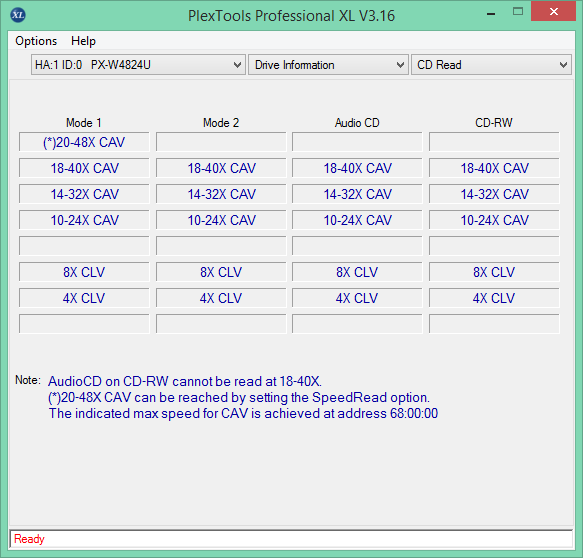The height and width of the screenshot is (558, 583).
Task: Click the address 68:00:00 note line
Action: pos(244,413)
